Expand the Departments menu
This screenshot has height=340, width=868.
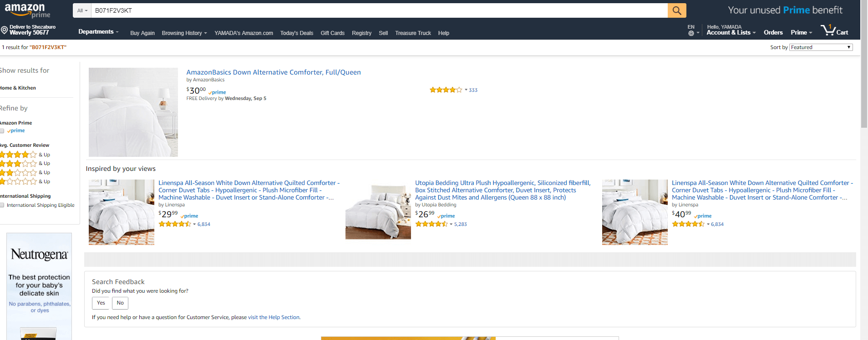(x=98, y=32)
